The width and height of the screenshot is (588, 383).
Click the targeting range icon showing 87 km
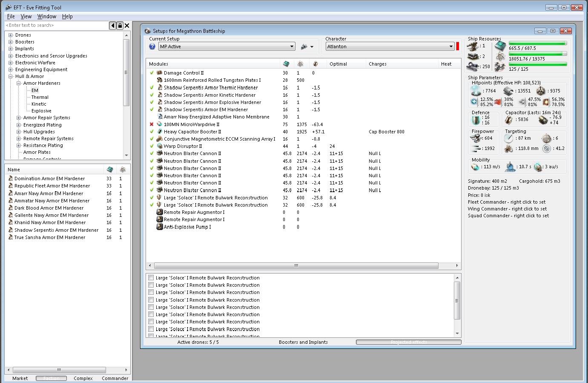click(x=508, y=138)
